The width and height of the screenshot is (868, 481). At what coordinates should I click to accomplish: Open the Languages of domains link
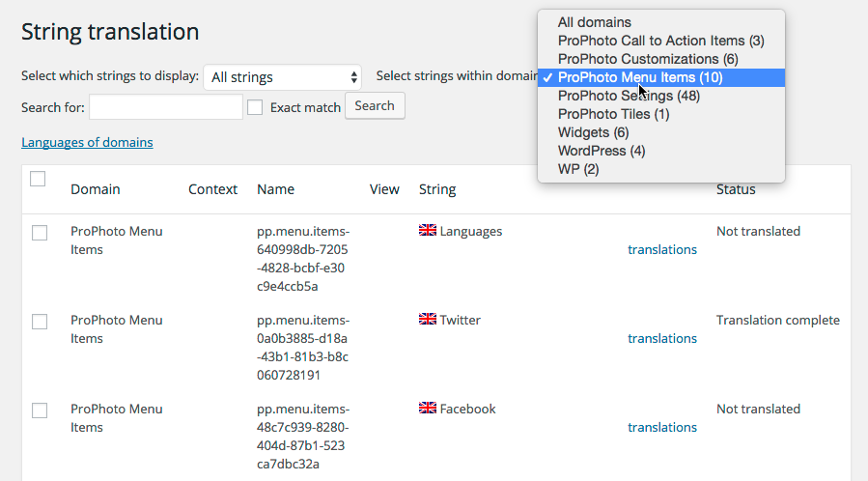(87, 142)
